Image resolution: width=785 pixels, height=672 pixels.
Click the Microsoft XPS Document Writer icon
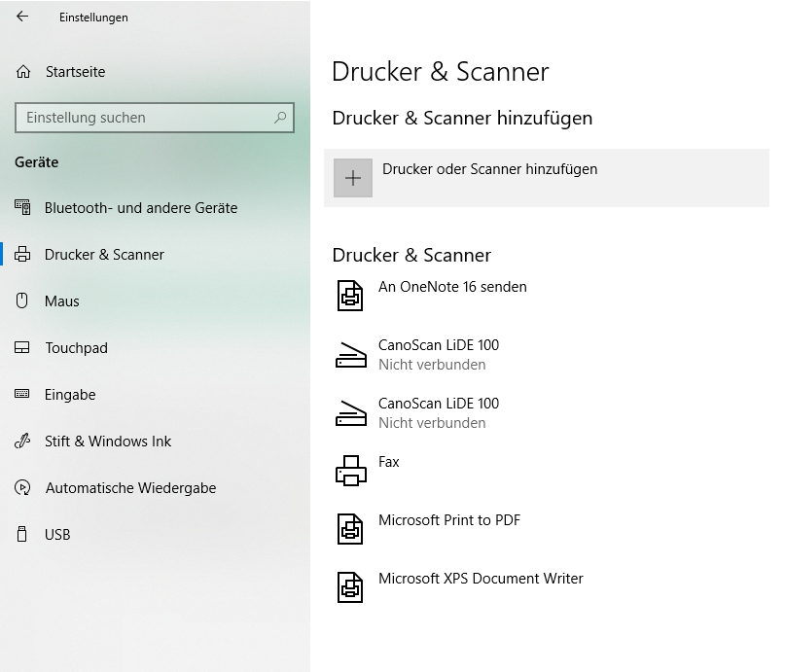(x=350, y=587)
